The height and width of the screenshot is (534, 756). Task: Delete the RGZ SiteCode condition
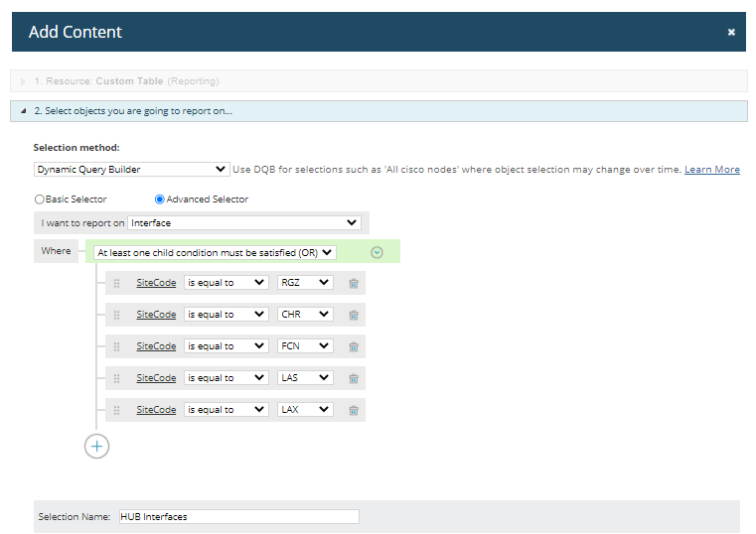coord(354,283)
